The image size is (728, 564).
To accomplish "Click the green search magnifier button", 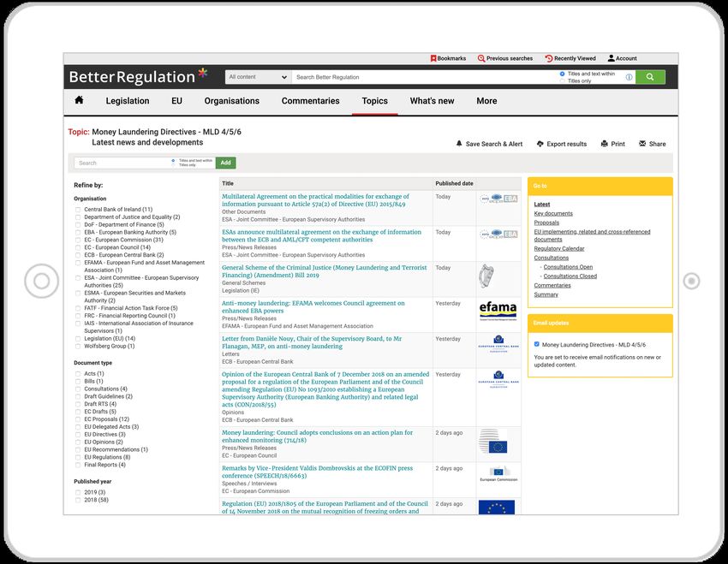I will coord(650,77).
